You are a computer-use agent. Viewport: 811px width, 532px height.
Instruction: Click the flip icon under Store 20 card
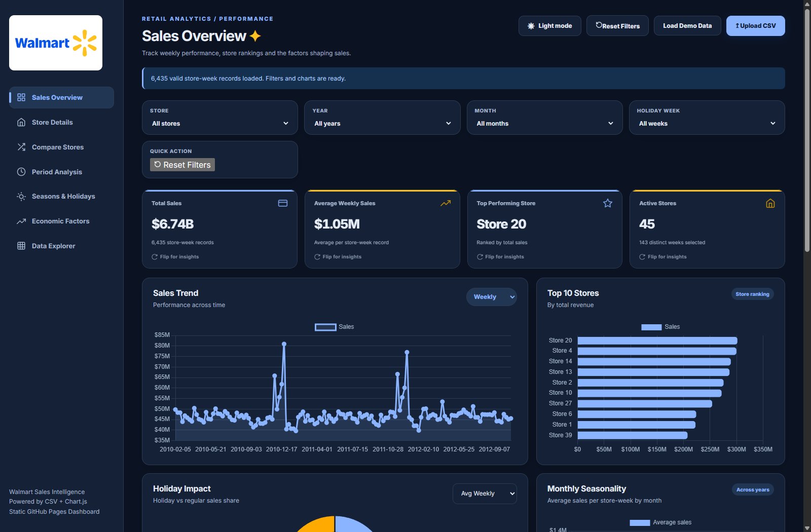point(480,257)
